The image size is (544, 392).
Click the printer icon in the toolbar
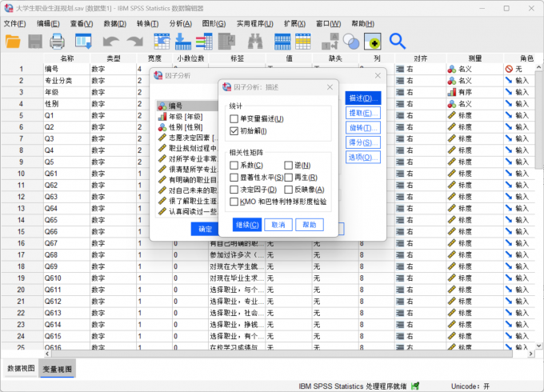tap(58, 41)
